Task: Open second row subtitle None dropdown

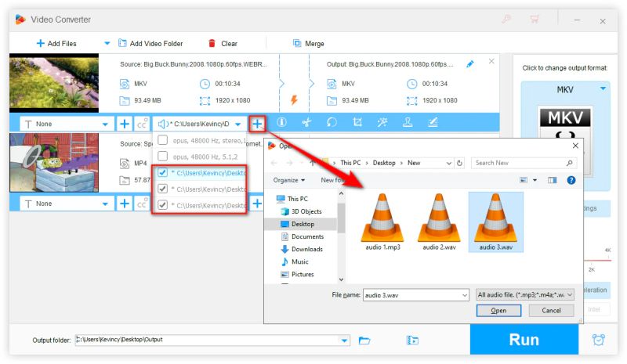Action: [x=67, y=204]
